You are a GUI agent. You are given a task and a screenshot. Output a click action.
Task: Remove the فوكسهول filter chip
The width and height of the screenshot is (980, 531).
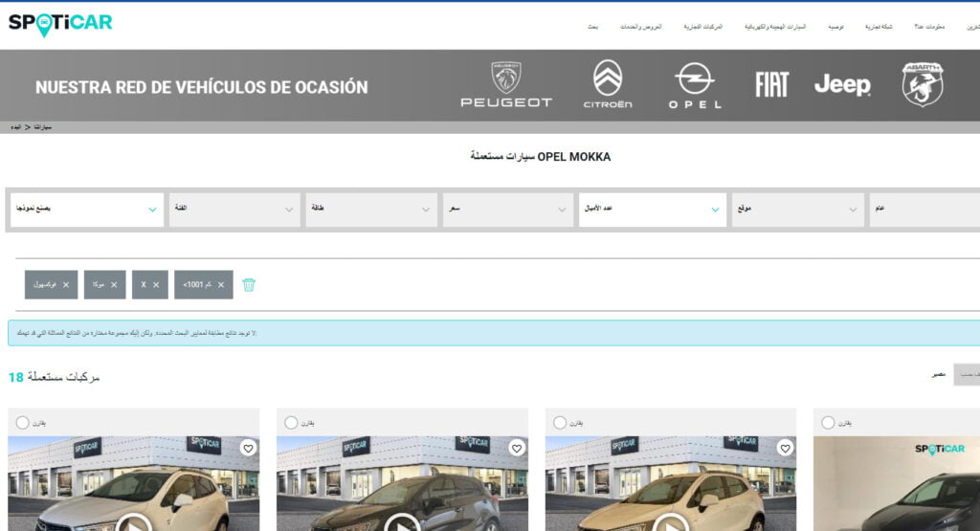pos(66,285)
